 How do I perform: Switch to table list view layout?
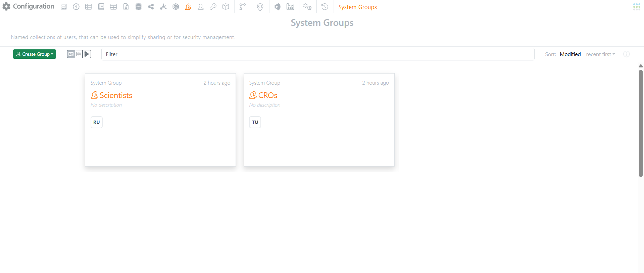[x=79, y=54]
